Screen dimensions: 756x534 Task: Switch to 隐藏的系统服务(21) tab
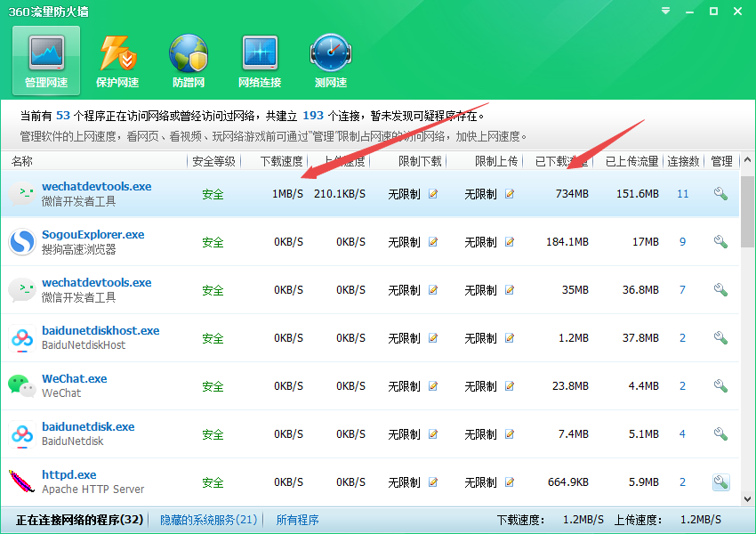pyautogui.click(x=208, y=520)
